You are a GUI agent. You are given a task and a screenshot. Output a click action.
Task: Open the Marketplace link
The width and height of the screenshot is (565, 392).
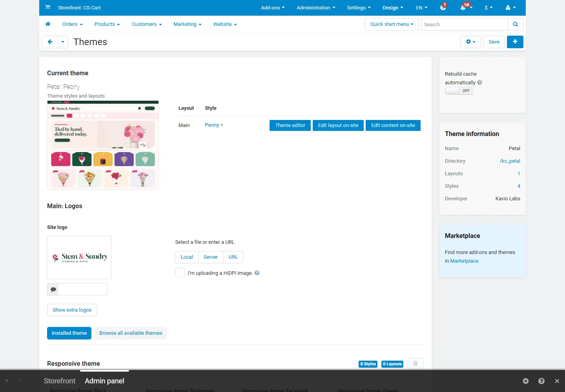pyautogui.click(x=464, y=261)
